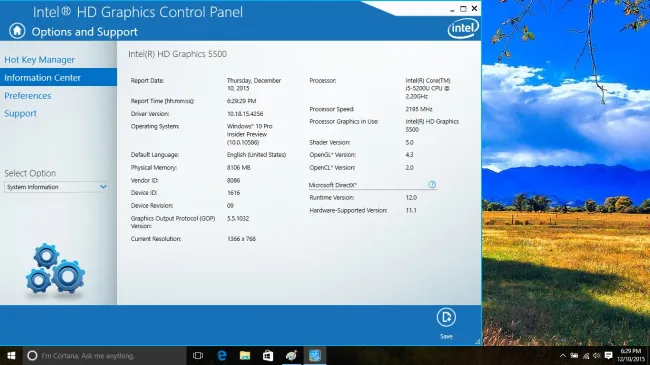The height and width of the screenshot is (365, 650).
Task: Click the OpenGL Version value 4.3
Action: coord(409,155)
